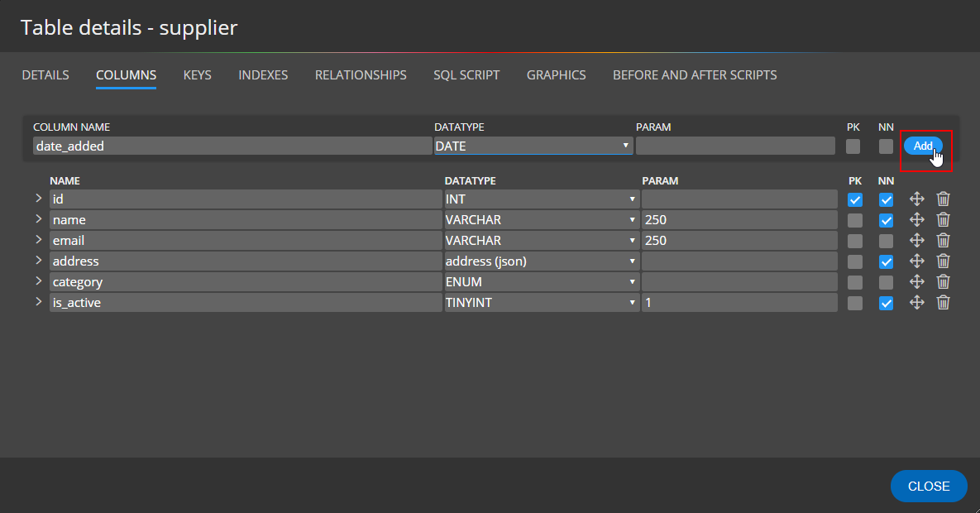
Task: Edit the email column name field
Action: [246, 240]
